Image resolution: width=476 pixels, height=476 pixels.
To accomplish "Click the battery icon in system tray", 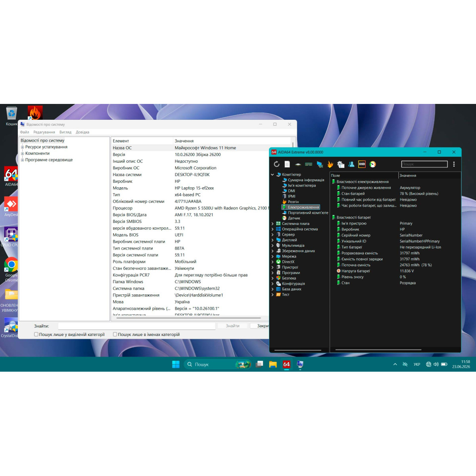I will pyautogui.click(x=444, y=364).
